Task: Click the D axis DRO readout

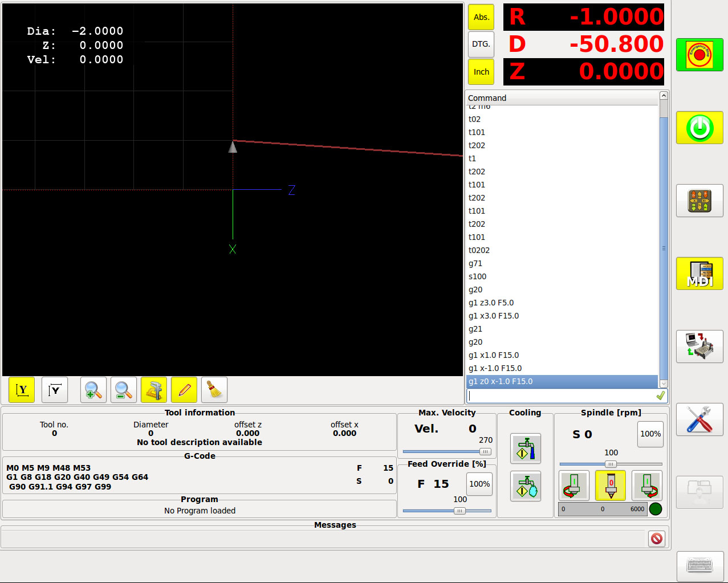Action: 584,44
